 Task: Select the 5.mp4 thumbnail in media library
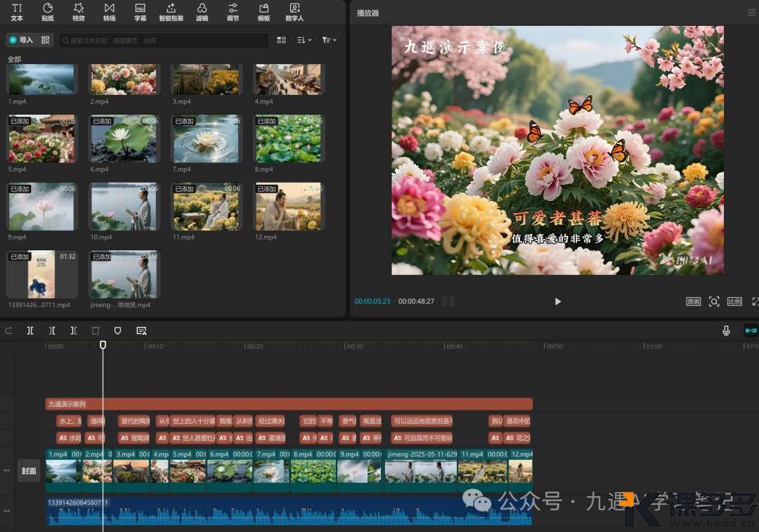point(42,138)
